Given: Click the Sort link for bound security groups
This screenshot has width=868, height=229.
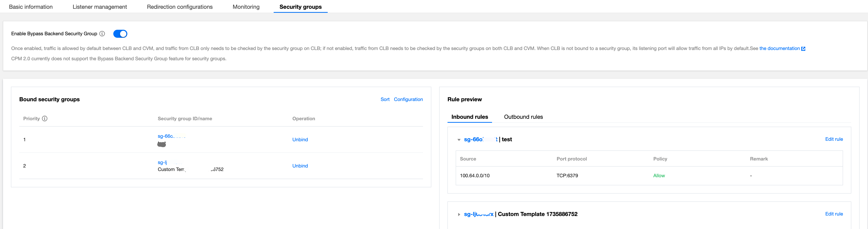Looking at the screenshot, I should [385, 99].
